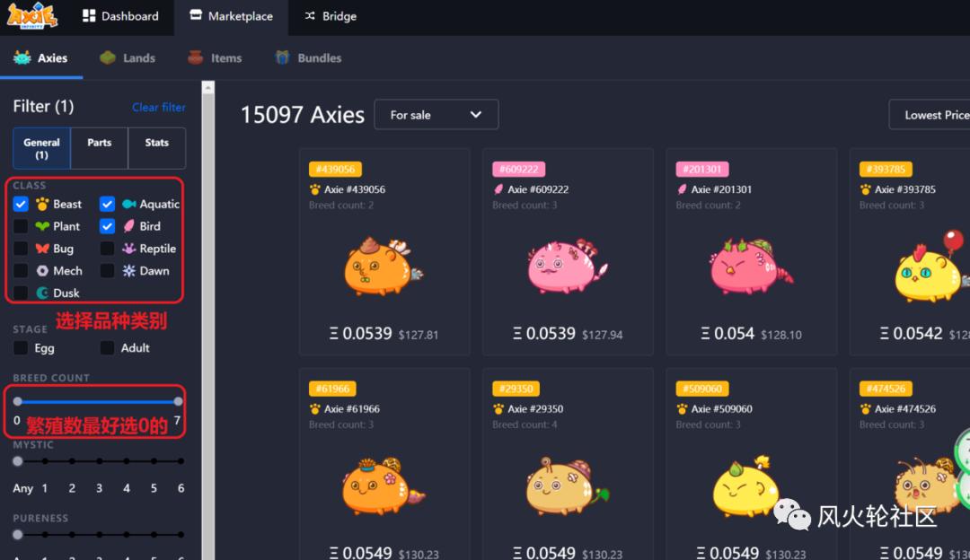Check the Egg stage checkbox
Screen dimensions: 970x560
click(21, 348)
